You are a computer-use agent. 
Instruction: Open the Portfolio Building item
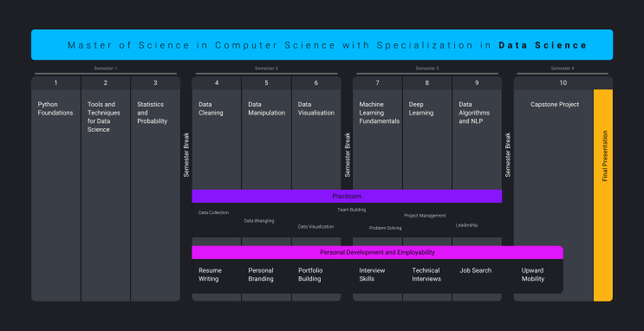click(310, 275)
